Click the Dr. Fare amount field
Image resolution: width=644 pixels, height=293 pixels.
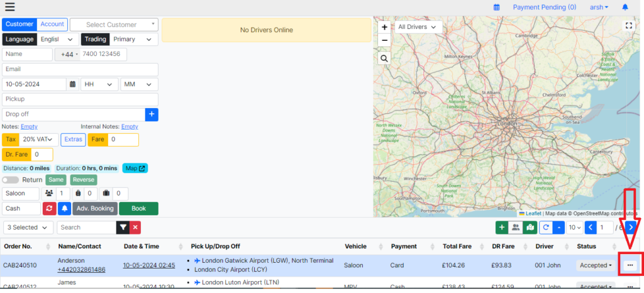click(x=42, y=155)
